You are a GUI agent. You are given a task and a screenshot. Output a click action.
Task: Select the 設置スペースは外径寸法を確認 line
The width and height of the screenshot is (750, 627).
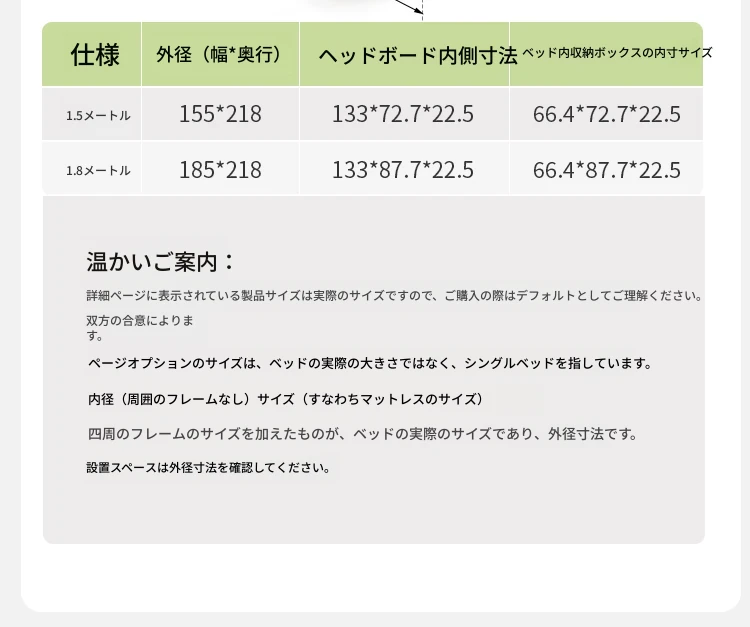(x=208, y=467)
